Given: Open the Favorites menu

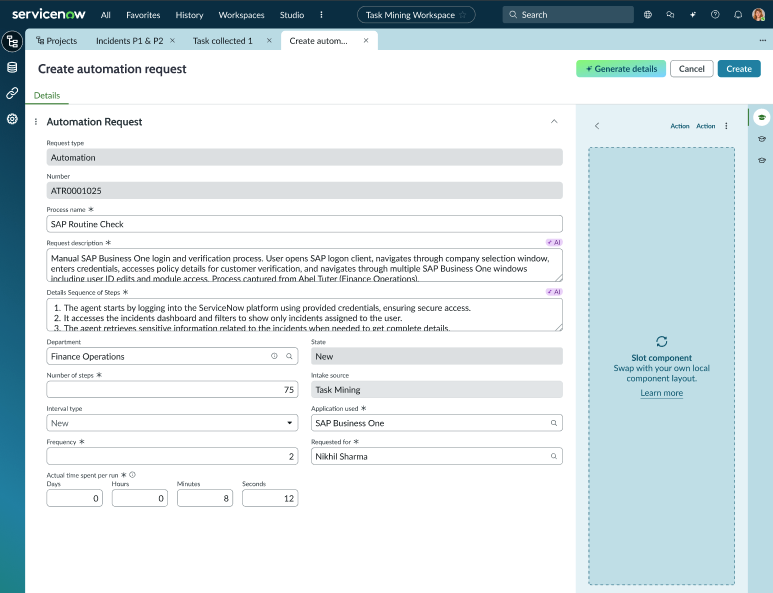Looking at the screenshot, I should click(x=143, y=15).
